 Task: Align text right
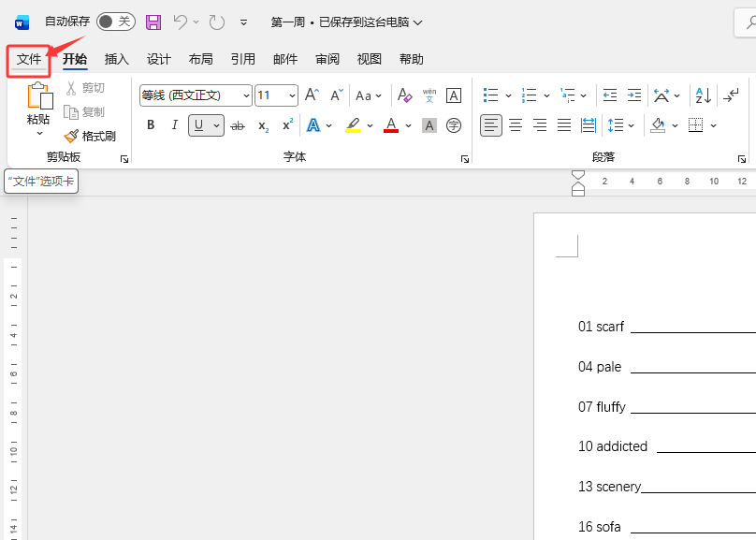(x=540, y=125)
